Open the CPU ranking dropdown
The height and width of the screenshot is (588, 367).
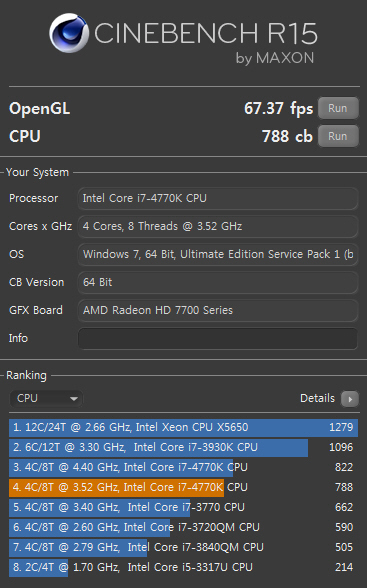(x=46, y=398)
